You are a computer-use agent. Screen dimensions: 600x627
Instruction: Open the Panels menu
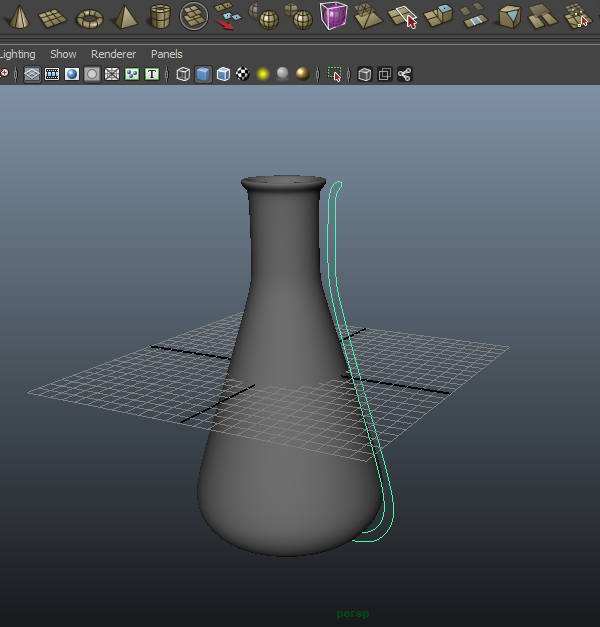coord(167,54)
